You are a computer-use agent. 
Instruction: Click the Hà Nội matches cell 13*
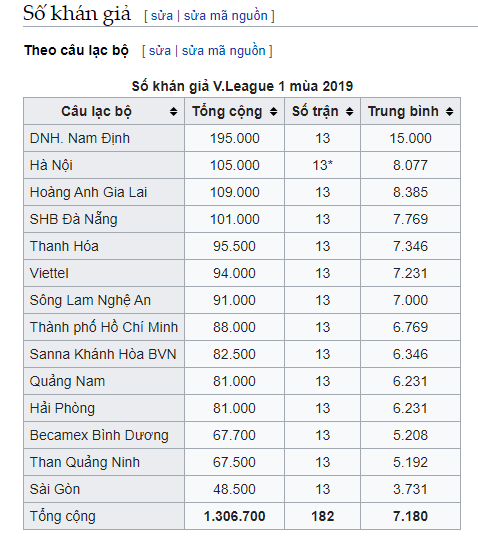(x=322, y=165)
